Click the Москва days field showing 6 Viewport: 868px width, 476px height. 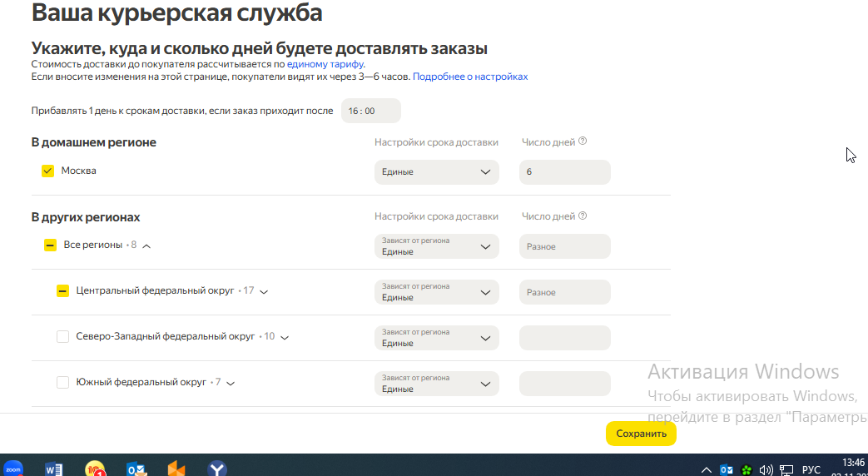tap(564, 172)
